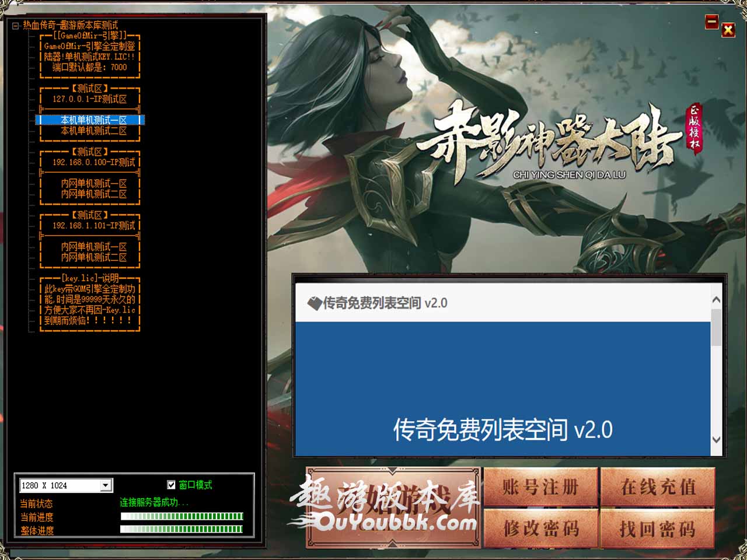Toggle the 窗口模式 checkbox
Viewport: 747px width, 560px height.
point(171,485)
